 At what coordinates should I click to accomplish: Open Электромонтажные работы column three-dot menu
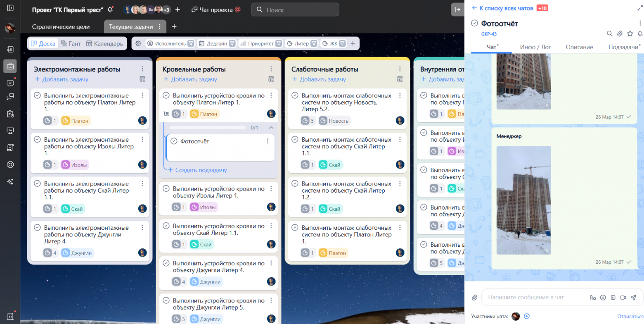click(x=142, y=69)
